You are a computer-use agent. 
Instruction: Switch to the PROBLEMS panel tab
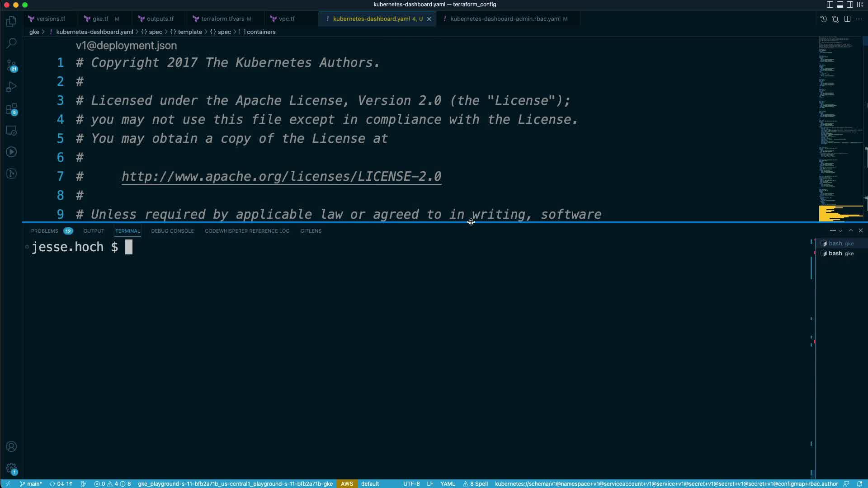click(x=44, y=231)
